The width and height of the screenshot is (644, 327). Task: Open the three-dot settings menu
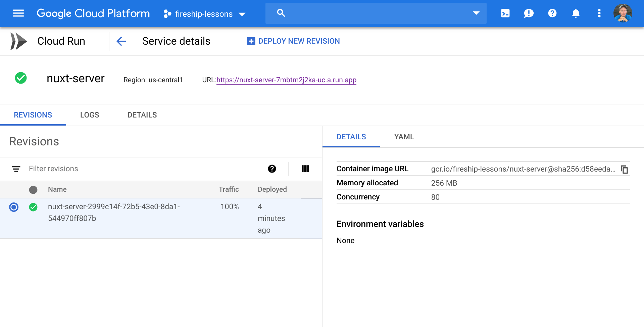[599, 13]
